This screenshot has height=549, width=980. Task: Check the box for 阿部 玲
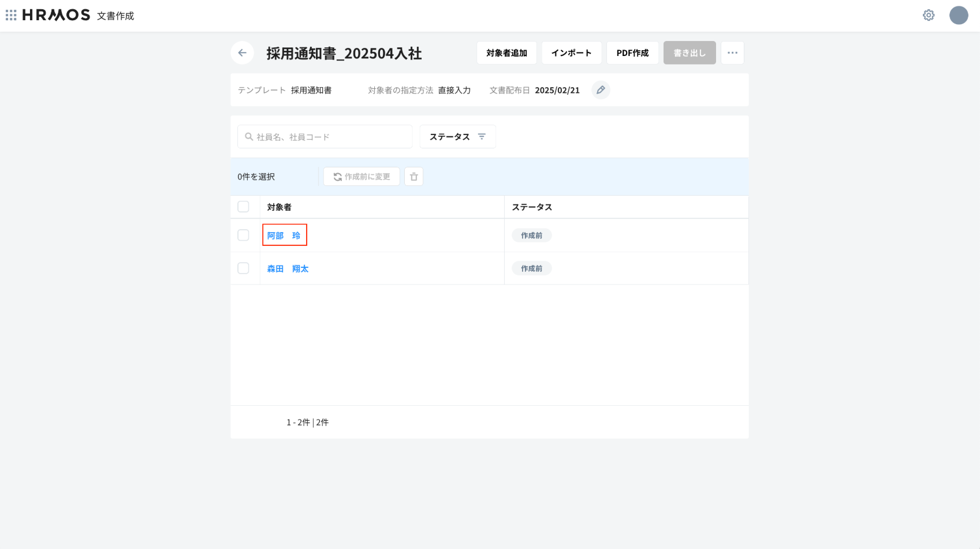point(243,235)
